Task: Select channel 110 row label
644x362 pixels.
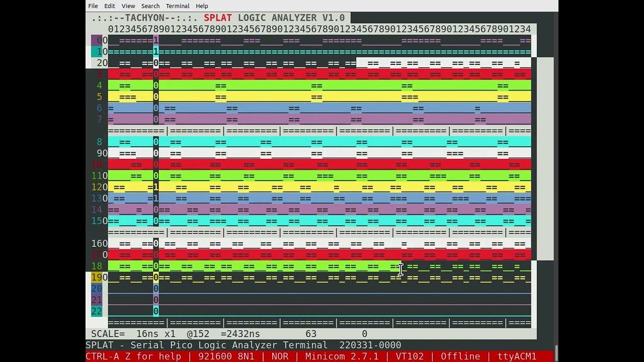Action: click(x=100, y=175)
